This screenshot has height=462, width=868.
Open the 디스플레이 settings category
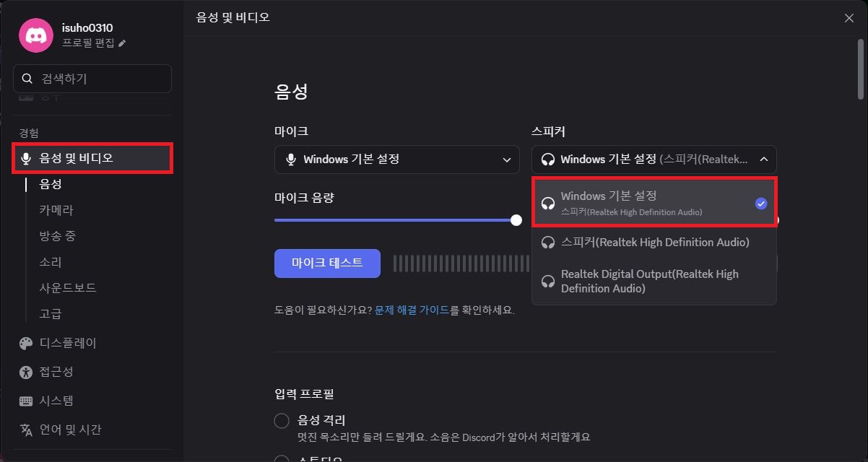coord(92,343)
